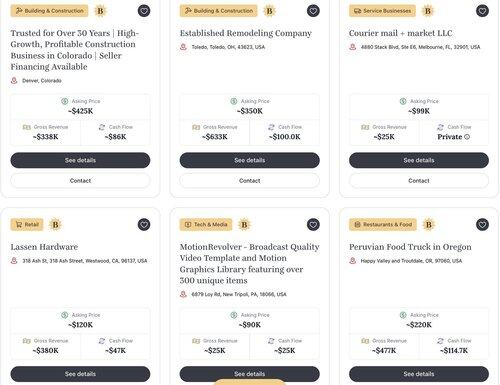500x385 pixels.
Task: Select the Tech & Media category tag
Action: pos(206,225)
